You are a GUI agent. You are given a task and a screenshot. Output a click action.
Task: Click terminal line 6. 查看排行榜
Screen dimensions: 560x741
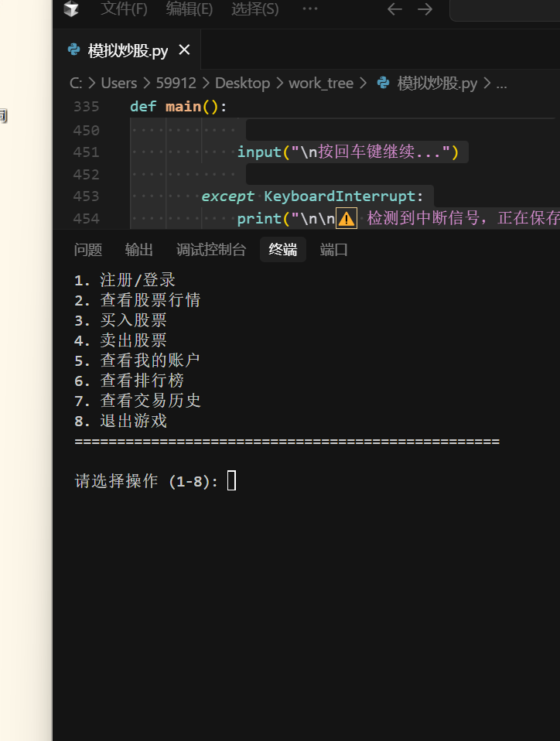129,381
